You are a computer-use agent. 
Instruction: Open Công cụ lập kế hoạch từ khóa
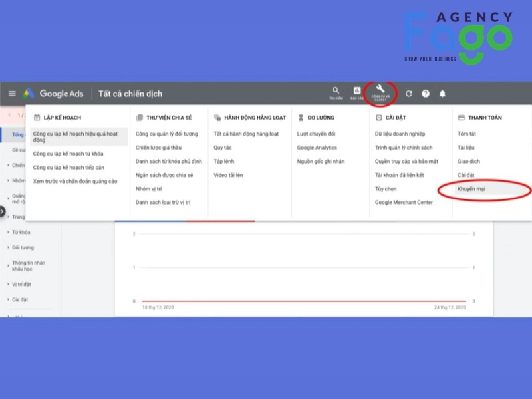tap(68, 154)
